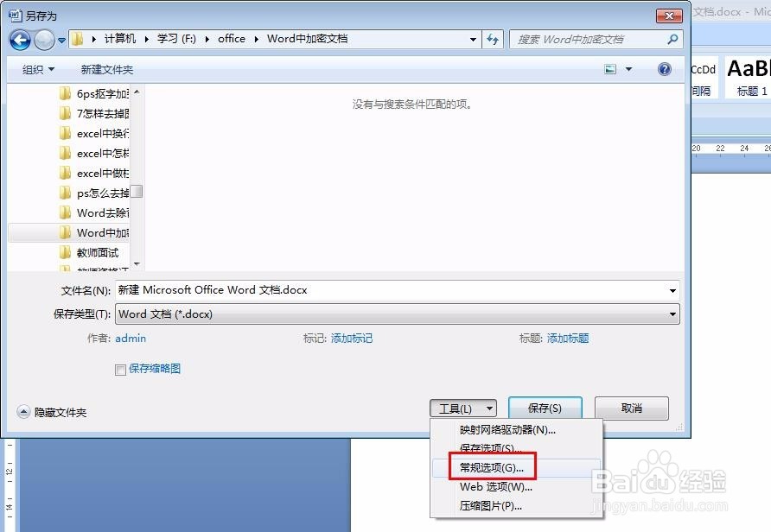
Task: Click the change-view icon on the toolbar
Action: click(x=611, y=68)
